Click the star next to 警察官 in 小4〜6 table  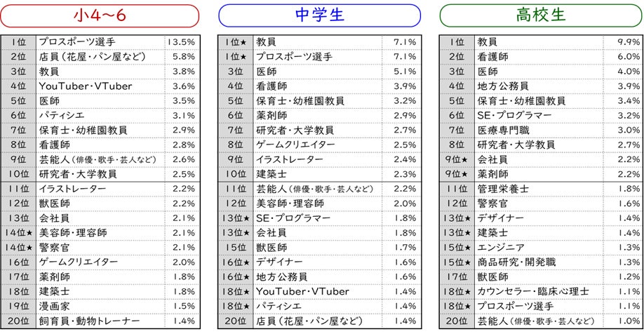pos(29,247)
